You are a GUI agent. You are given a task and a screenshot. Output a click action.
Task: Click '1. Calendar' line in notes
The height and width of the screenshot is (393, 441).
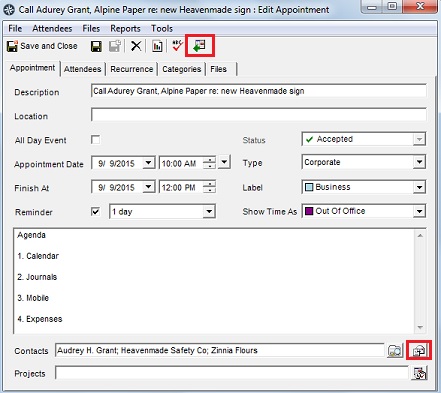[x=38, y=256]
